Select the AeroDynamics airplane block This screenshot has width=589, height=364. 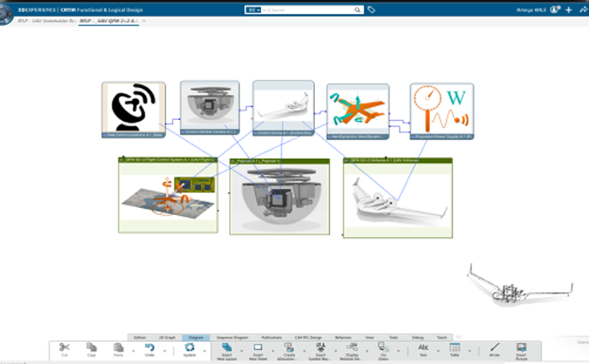tap(357, 109)
